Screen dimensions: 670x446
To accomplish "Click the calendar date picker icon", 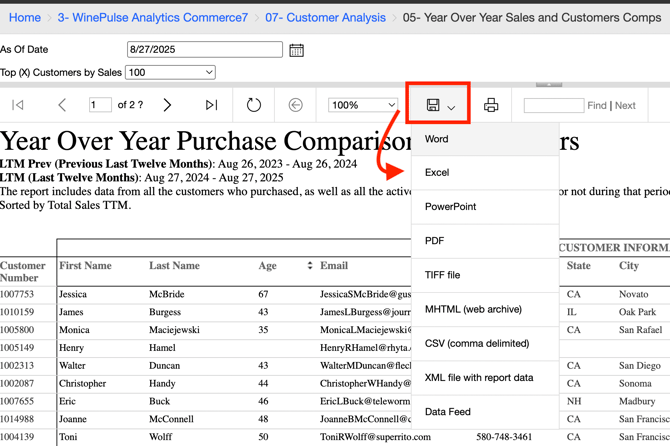I will [296, 50].
